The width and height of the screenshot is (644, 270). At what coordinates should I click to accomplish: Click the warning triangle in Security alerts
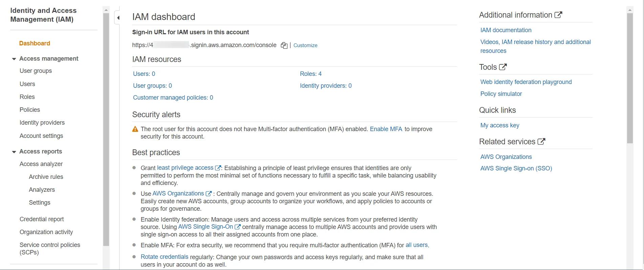pos(135,129)
